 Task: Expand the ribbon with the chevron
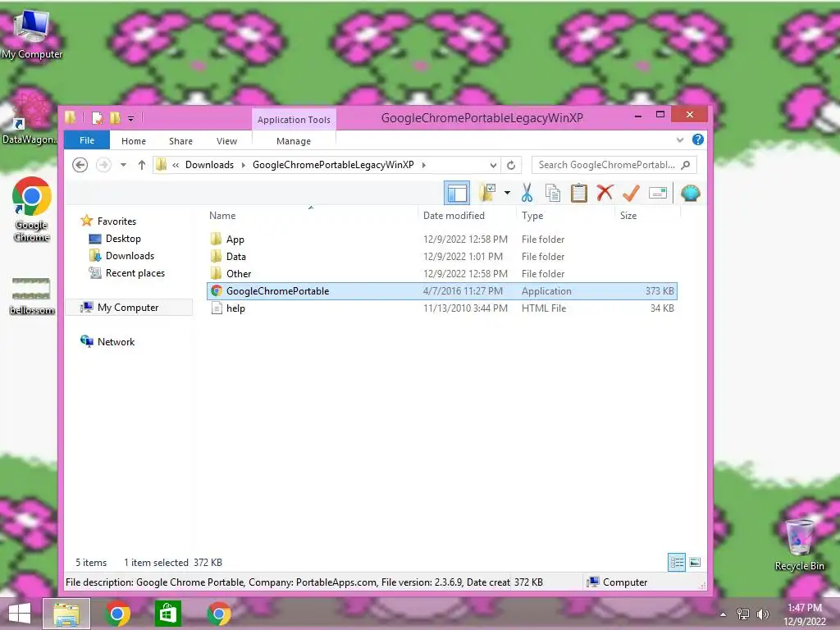680,139
